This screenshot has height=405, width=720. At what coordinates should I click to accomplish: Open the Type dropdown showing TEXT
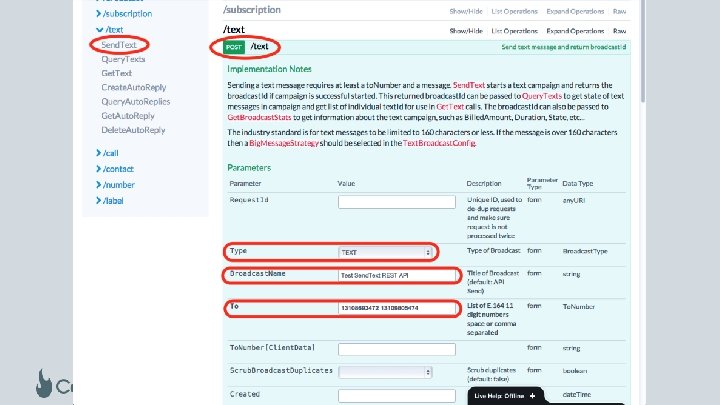click(385, 253)
